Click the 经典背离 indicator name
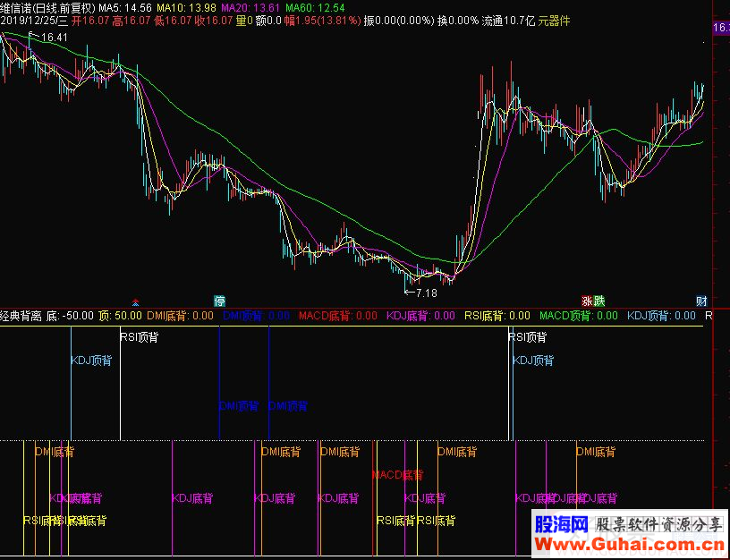The width and height of the screenshot is (730, 560). pyautogui.click(x=21, y=316)
